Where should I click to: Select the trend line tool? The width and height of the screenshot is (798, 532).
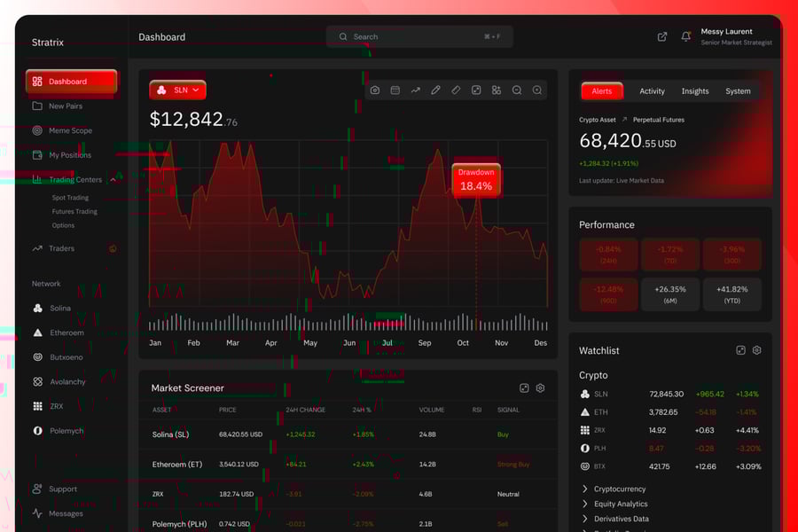click(415, 90)
